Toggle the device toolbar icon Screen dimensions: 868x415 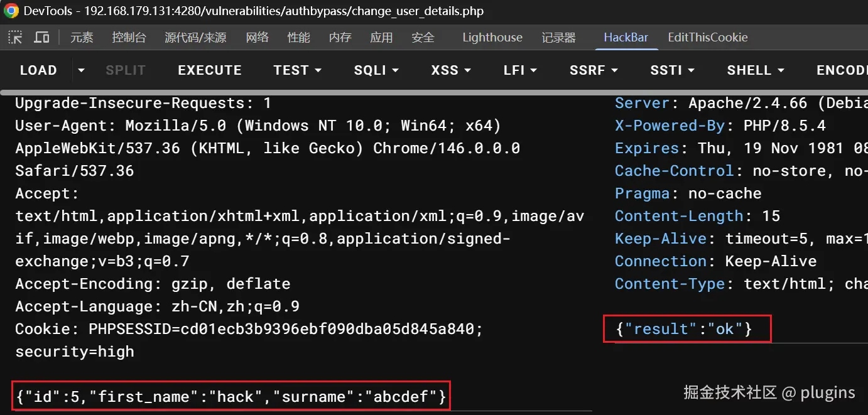41,38
